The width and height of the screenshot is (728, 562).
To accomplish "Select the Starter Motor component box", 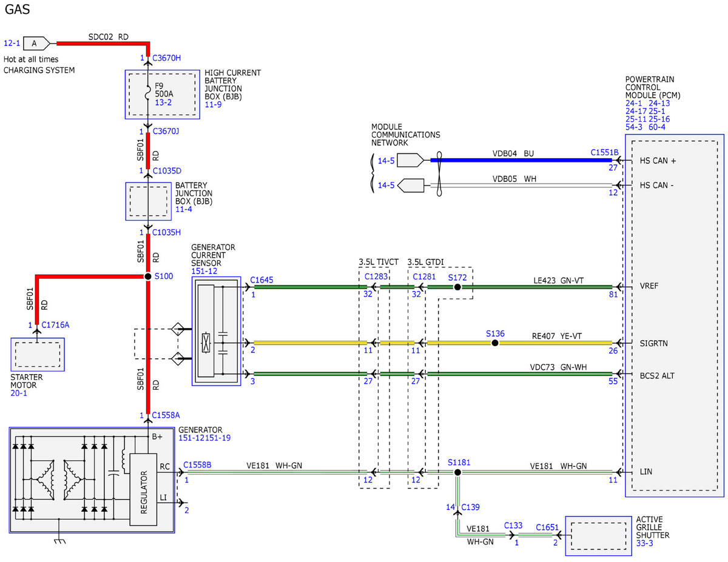I will tap(38, 355).
